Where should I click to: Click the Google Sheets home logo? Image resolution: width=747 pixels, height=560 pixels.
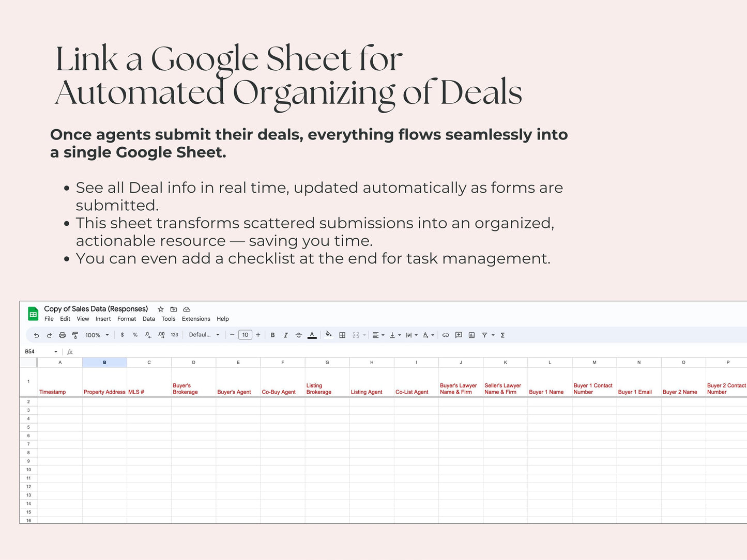pyautogui.click(x=33, y=314)
